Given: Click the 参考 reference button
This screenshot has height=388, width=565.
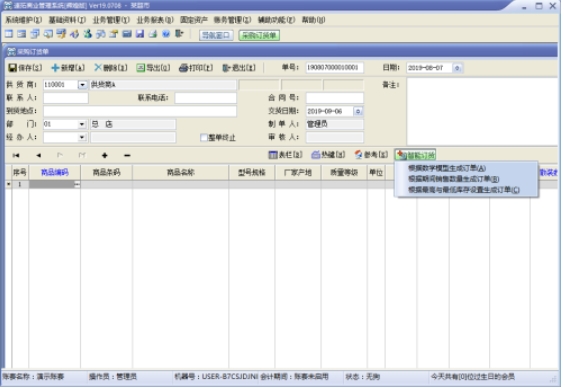Looking at the screenshot, I should (x=371, y=155).
